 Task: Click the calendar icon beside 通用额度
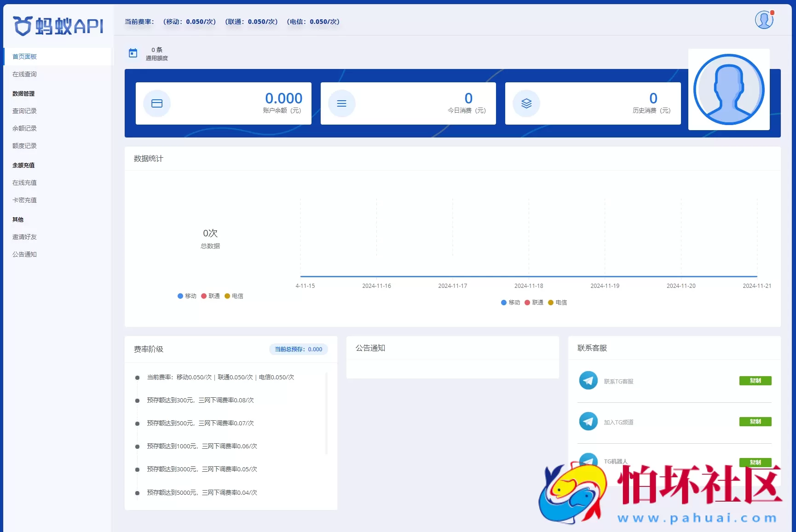coord(133,53)
